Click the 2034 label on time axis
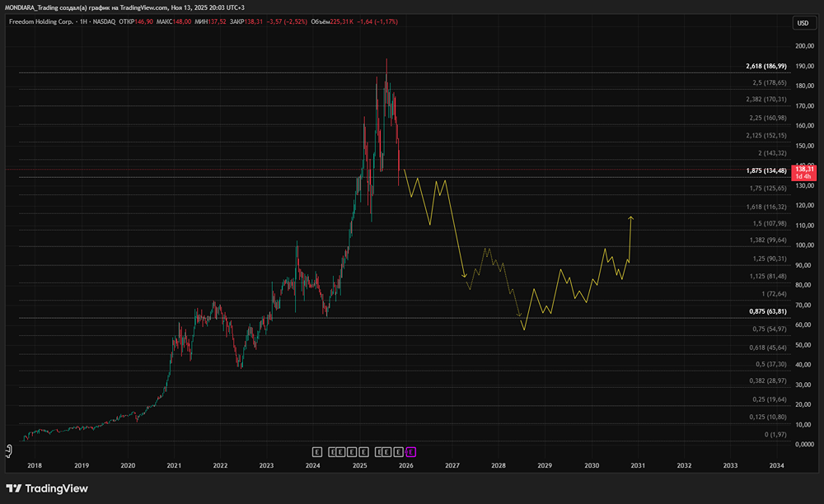This screenshot has height=504, width=824. pos(777,465)
